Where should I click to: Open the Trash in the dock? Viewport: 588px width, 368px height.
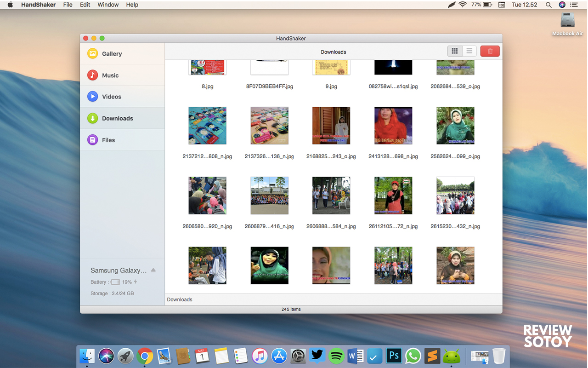[x=499, y=356]
